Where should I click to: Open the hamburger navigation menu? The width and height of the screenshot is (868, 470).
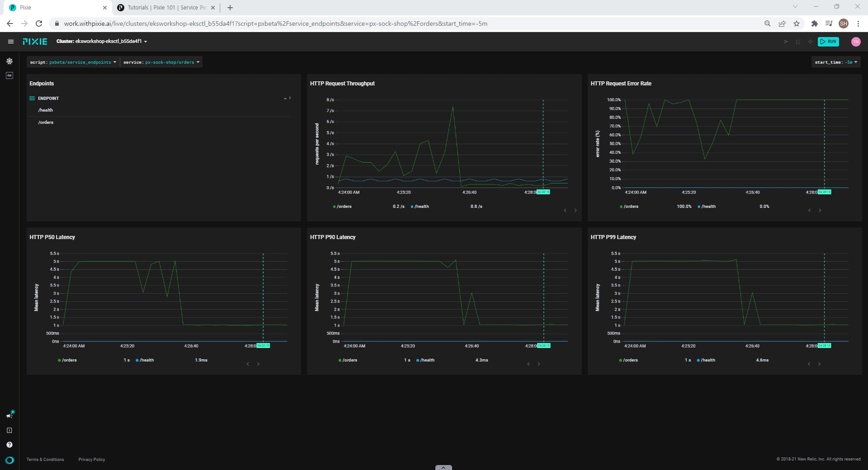[10, 42]
